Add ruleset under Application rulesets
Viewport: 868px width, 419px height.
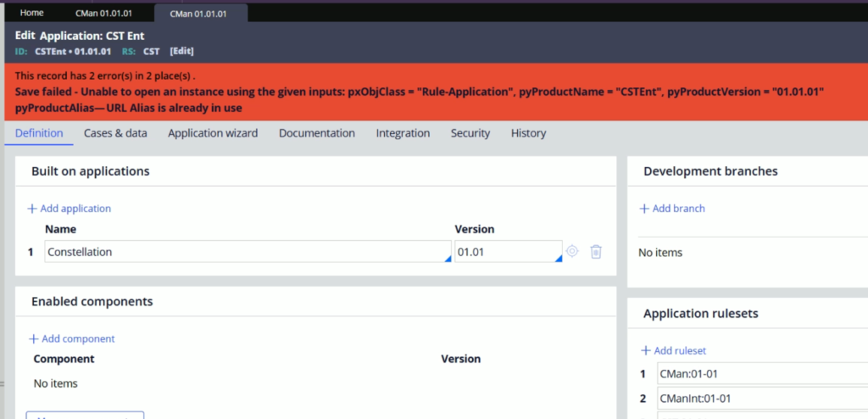(x=674, y=350)
